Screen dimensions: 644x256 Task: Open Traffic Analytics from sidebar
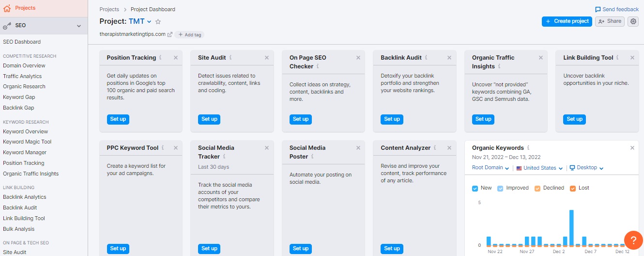click(x=22, y=76)
